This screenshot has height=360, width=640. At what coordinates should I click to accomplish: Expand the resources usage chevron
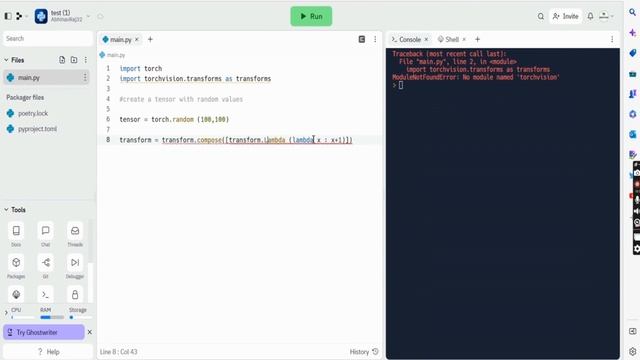[6, 313]
